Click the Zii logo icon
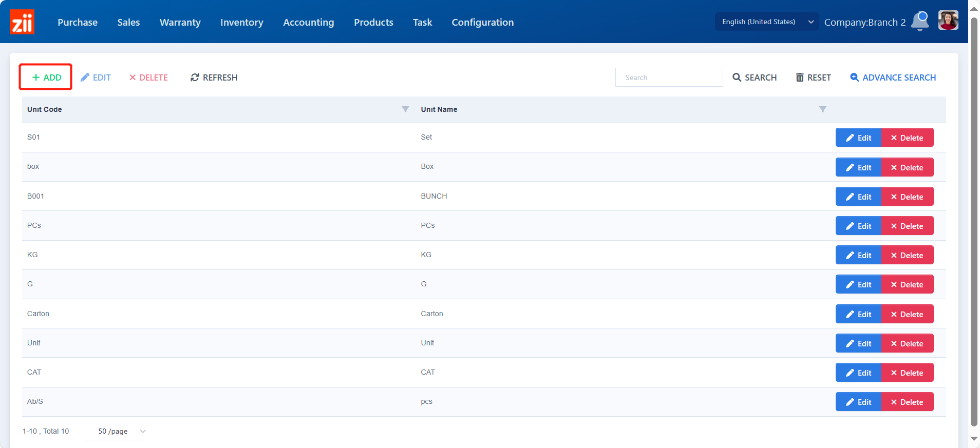Viewport: 980px width, 448px height. (x=22, y=22)
